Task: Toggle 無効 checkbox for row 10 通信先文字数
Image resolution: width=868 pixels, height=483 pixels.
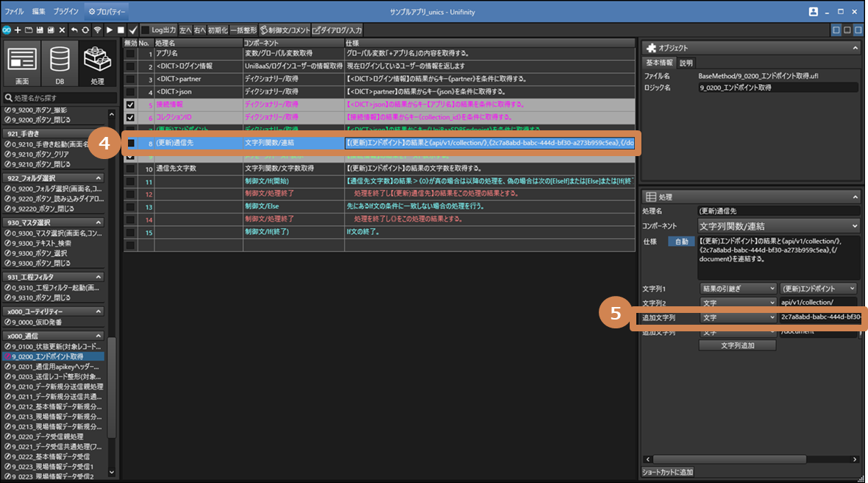Action: pos(130,169)
